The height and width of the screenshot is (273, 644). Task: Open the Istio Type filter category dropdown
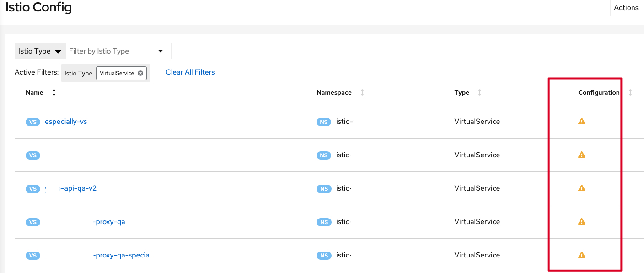point(40,51)
